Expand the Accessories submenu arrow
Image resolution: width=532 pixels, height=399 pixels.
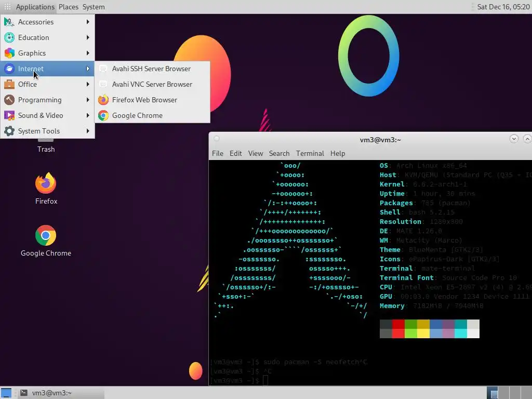coord(88,22)
